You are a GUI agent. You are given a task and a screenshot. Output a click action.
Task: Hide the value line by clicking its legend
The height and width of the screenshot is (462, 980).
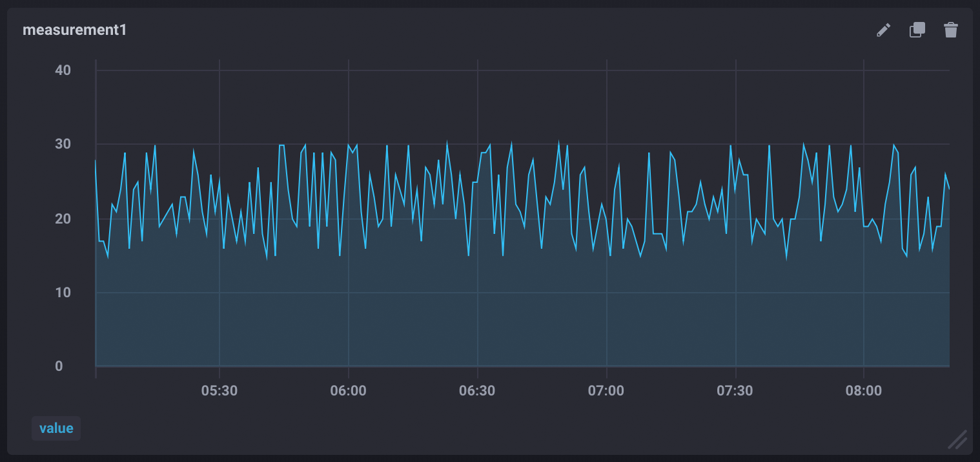point(56,428)
